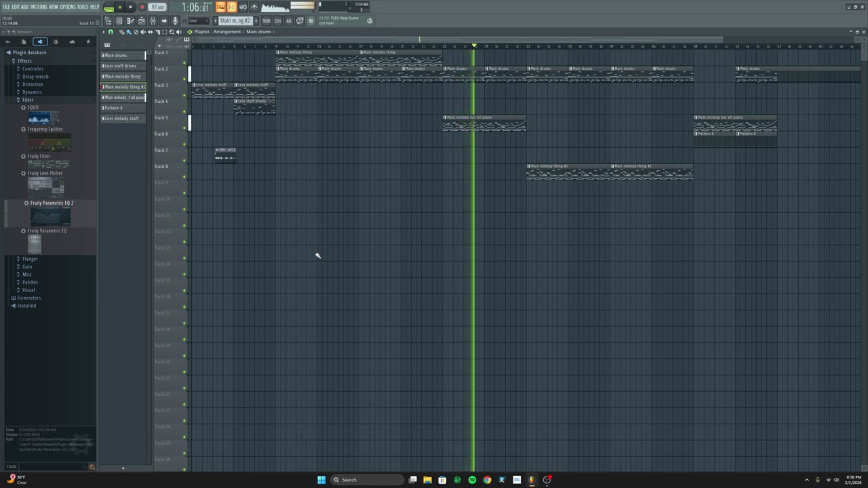Open the FILE menu
The width and height of the screenshot is (868, 488).
[x=6, y=7]
